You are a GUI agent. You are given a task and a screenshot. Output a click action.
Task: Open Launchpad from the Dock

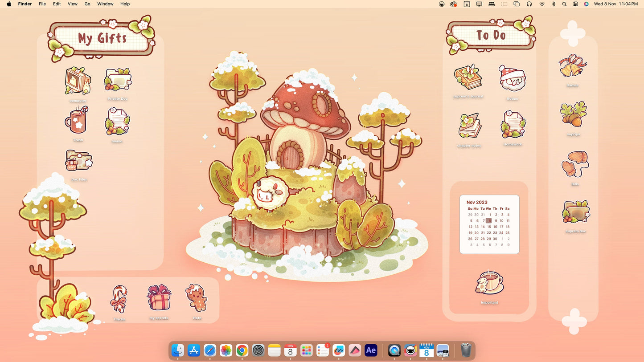[306, 350]
